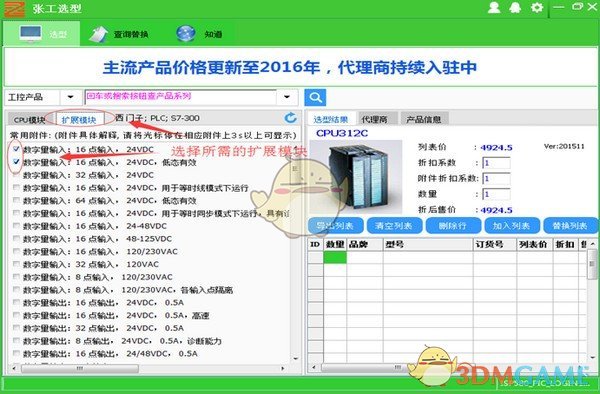Click the module list scroll down arrow
600x394 pixels.
[x=296, y=358]
